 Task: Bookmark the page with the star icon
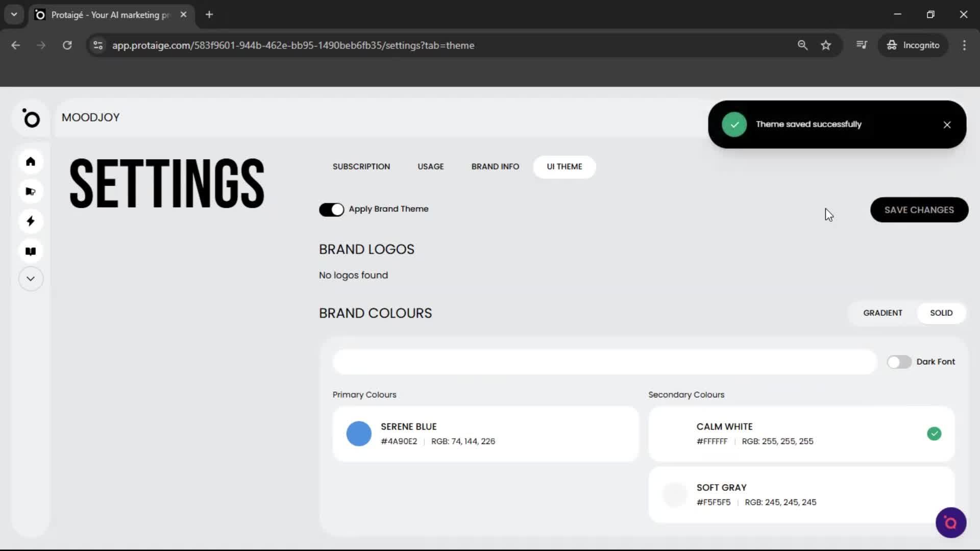pos(826,45)
